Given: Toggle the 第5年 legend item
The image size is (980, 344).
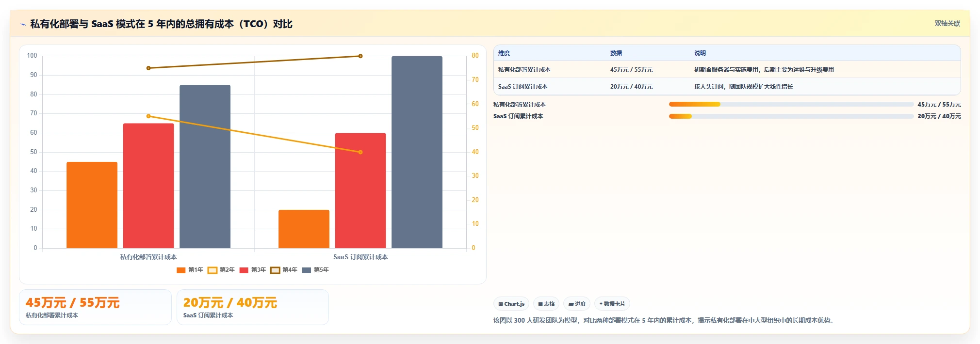Looking at the screenshot, I should 315,270.
